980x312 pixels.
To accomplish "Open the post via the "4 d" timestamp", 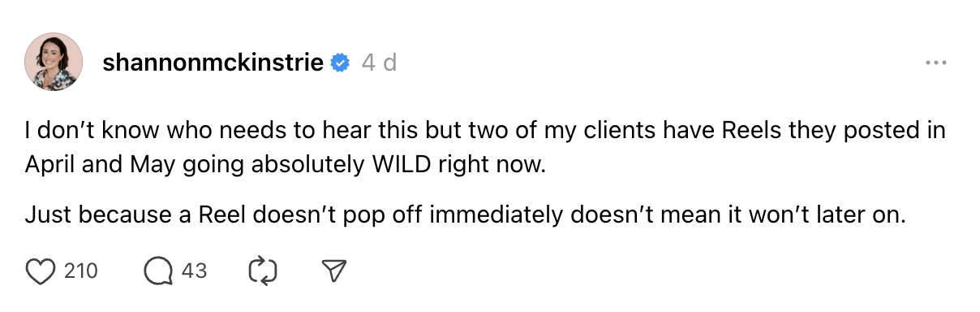I will (379, 63).
